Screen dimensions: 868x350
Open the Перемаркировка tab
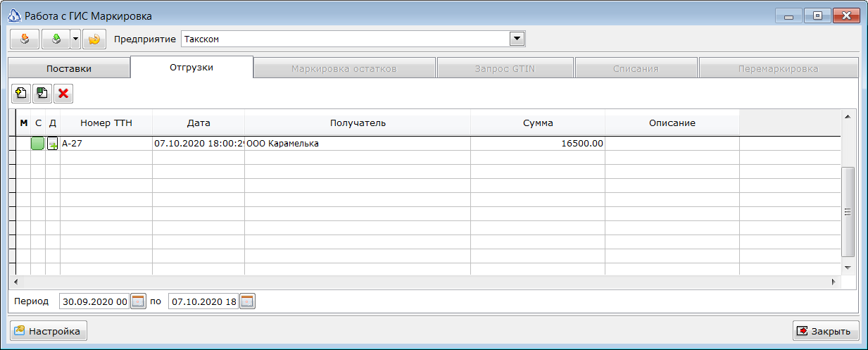point(778,68)
